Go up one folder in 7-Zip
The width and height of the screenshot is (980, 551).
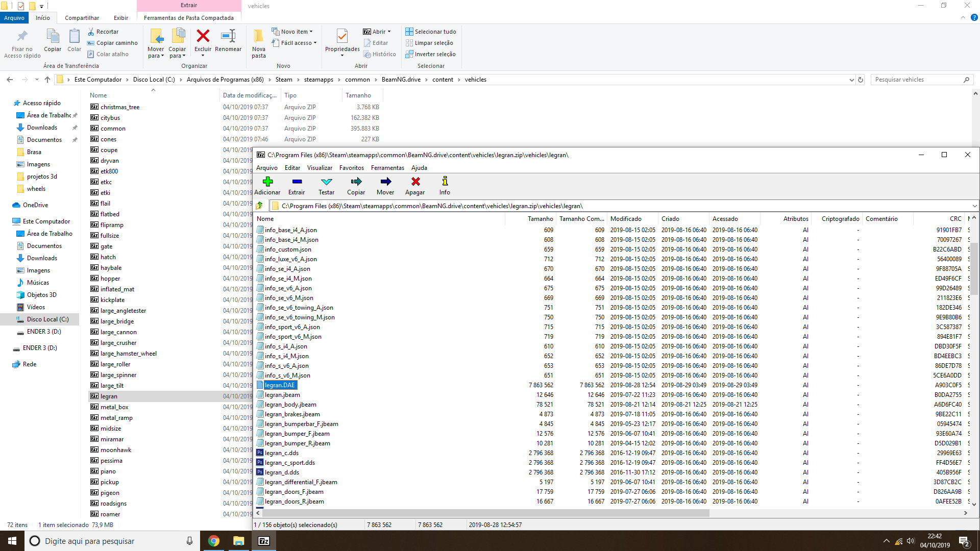260,206
